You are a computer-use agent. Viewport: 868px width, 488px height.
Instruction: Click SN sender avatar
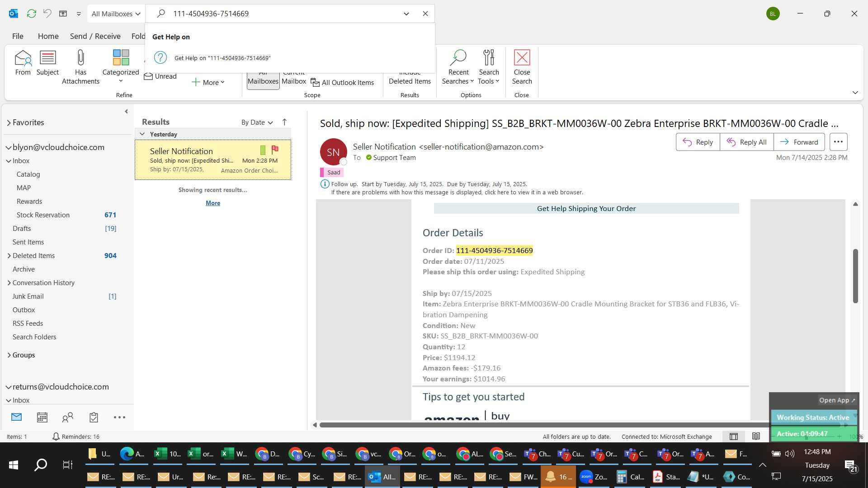coord(333,152)
